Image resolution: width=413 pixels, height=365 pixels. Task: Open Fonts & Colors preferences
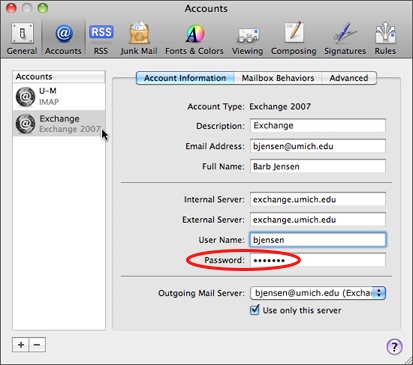[x=194, y=39]
